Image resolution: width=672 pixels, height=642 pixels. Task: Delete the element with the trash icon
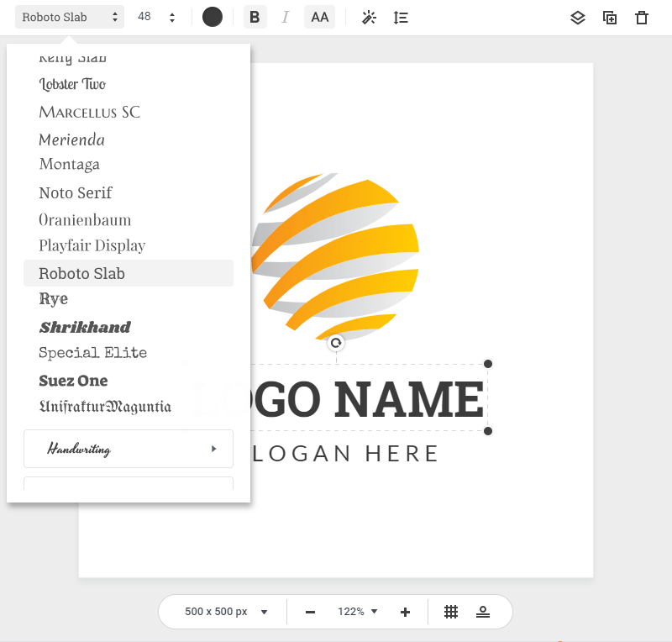[642, 18]
